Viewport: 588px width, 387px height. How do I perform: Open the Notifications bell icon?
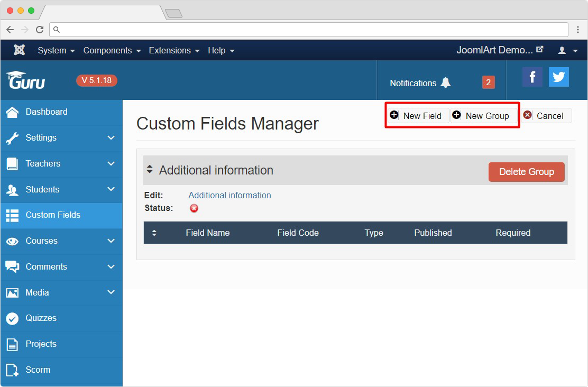[446, 82]
